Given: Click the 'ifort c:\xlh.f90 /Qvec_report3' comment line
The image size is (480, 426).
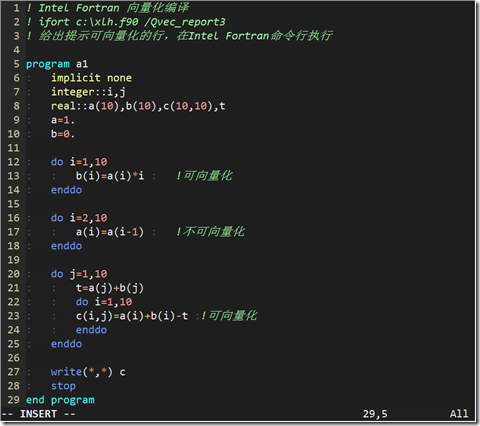Looking at the screenshot, I should pyautogui.click(x=126, y=22).
